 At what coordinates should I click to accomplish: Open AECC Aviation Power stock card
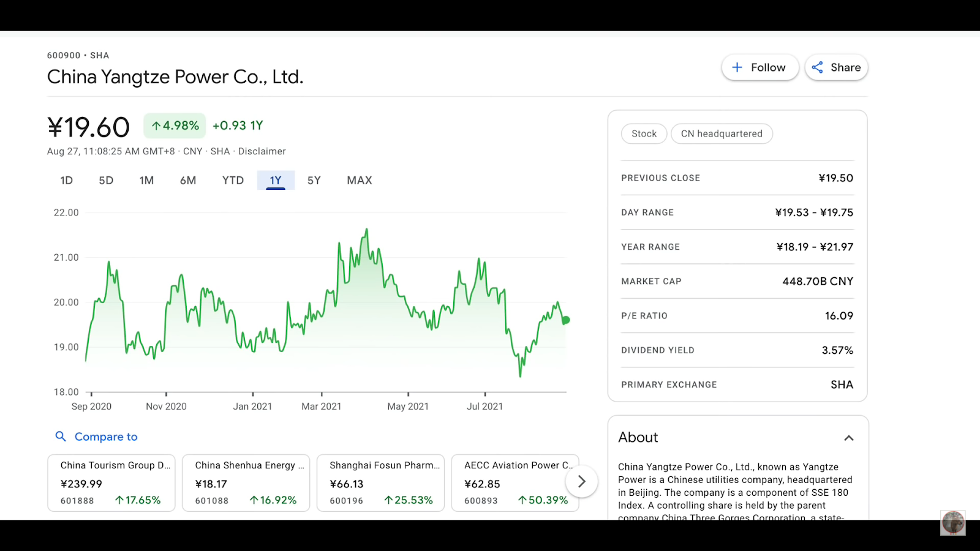515,482
